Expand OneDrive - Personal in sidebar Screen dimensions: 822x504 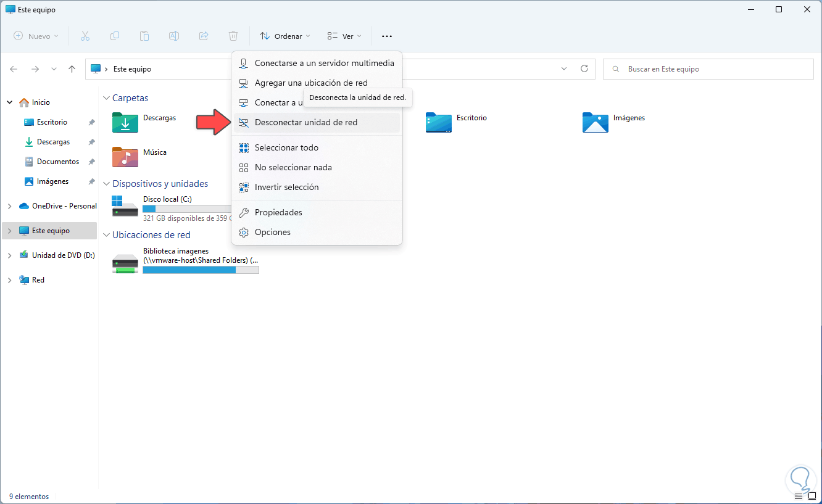[x=9, y=206]
